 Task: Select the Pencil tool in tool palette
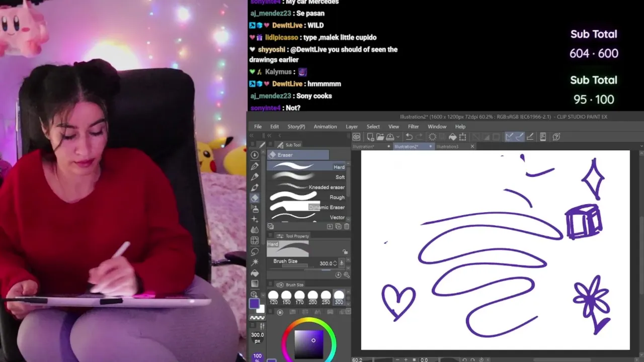click(255, 176)
